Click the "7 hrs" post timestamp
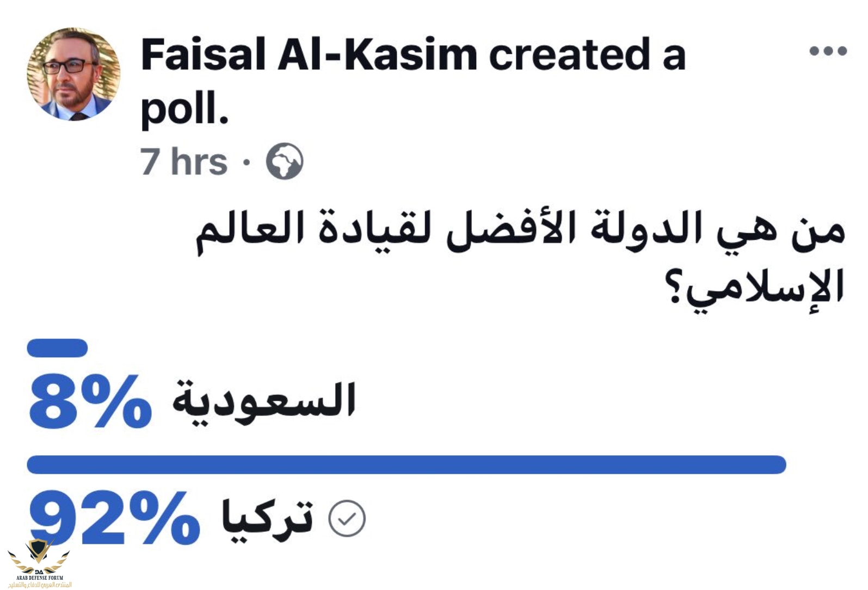Image resolution: width=868 pixels, height=590 pixels. coord(183,162)
